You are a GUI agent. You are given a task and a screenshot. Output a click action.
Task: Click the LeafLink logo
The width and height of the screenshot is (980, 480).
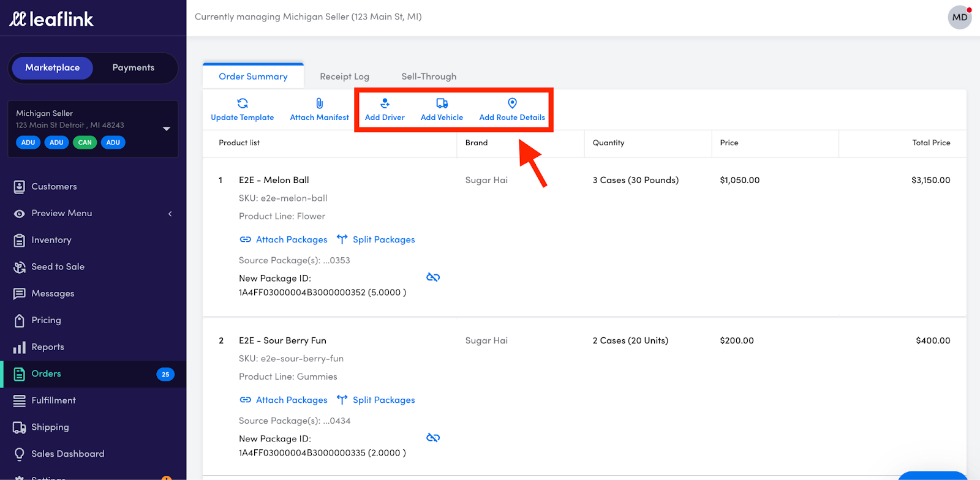51,19
